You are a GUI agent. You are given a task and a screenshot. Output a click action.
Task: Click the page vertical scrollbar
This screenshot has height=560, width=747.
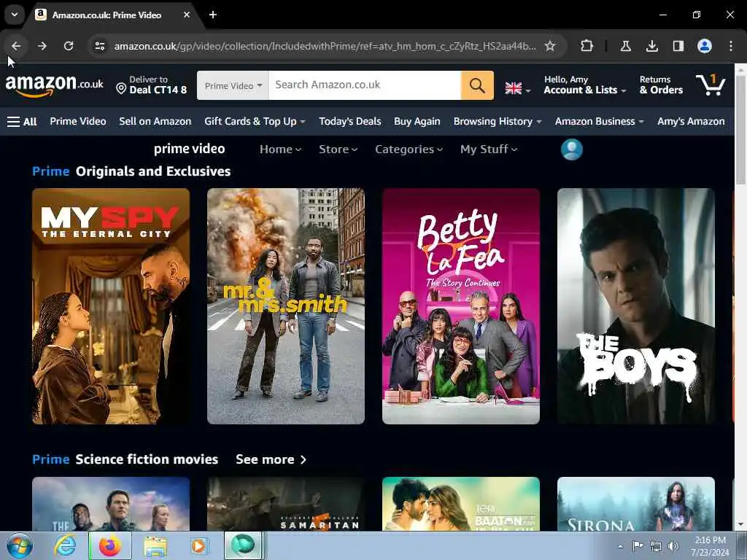click(x=740, y=128)
